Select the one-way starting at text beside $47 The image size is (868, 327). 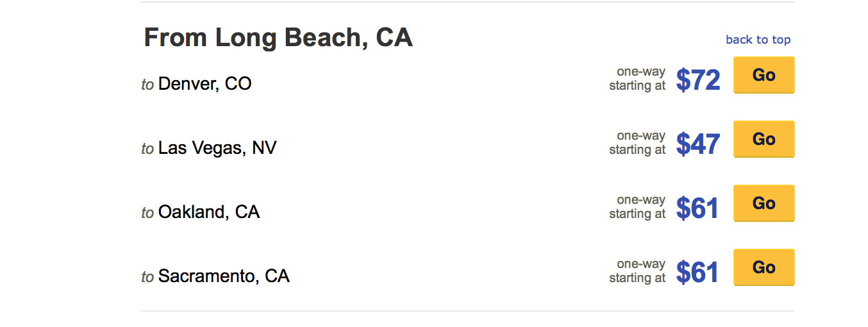(637, 143)
